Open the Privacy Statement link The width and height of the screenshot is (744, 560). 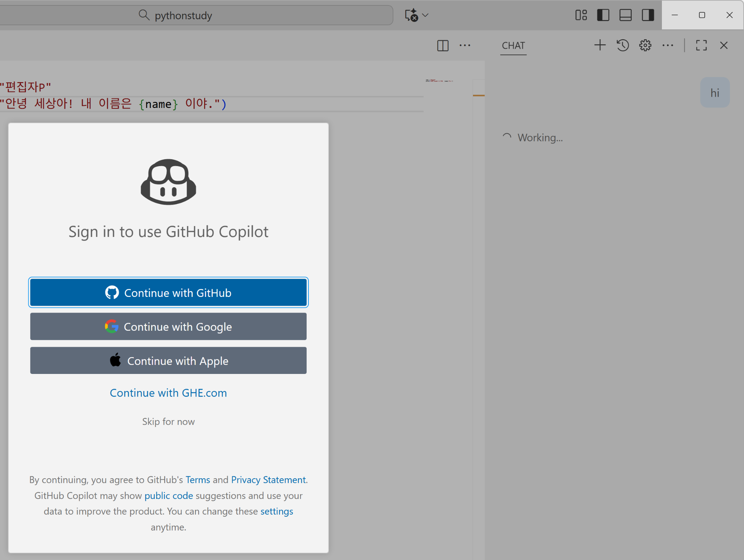268,480
